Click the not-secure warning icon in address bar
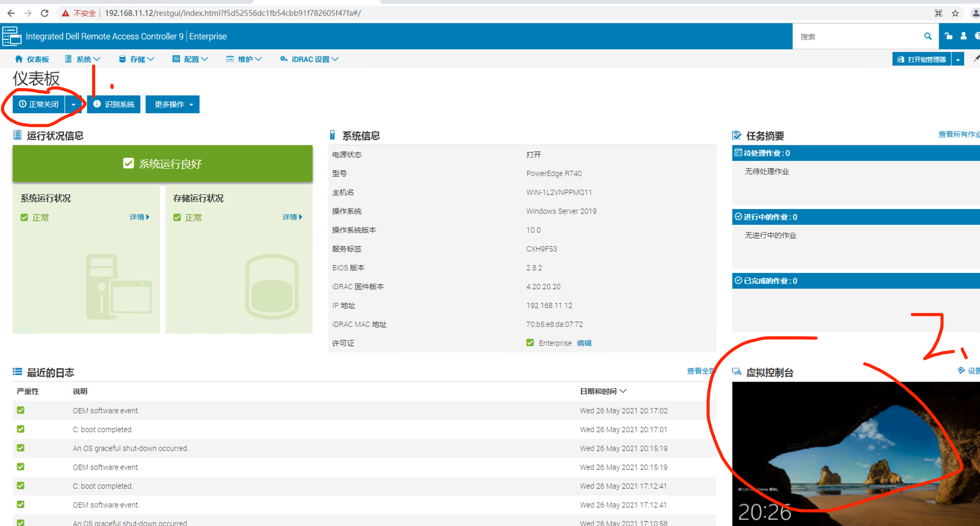The image size is (980, 526). 65,13
